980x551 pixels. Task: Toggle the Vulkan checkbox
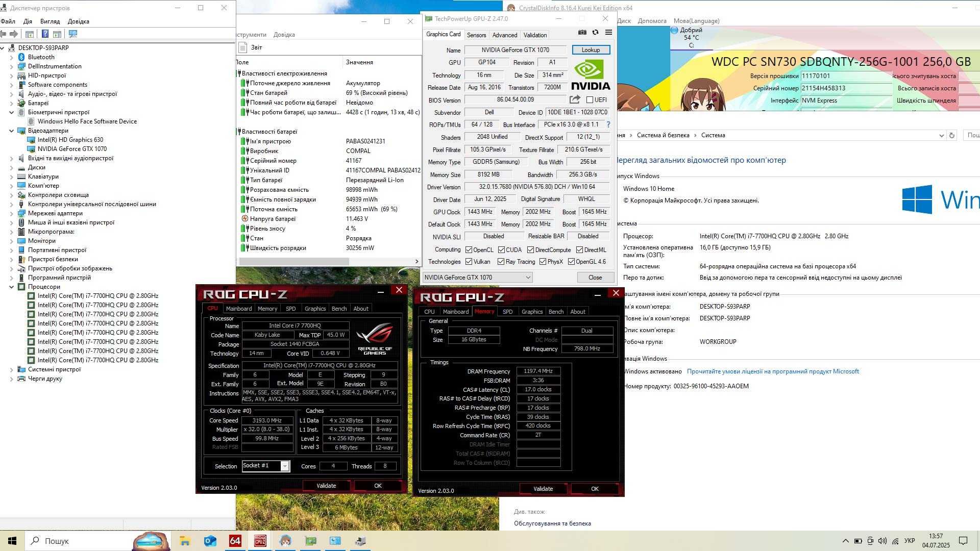[x=469, y=262]
